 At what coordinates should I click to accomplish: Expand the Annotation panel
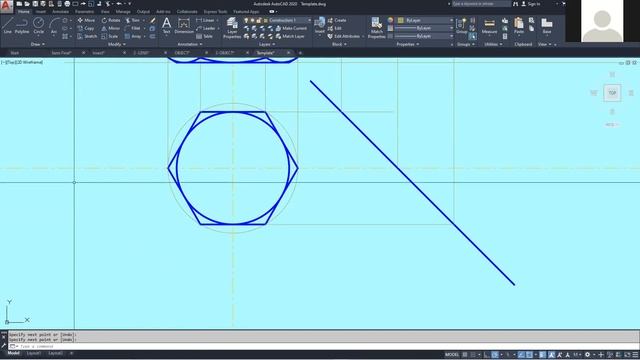[x=190, y=44]
